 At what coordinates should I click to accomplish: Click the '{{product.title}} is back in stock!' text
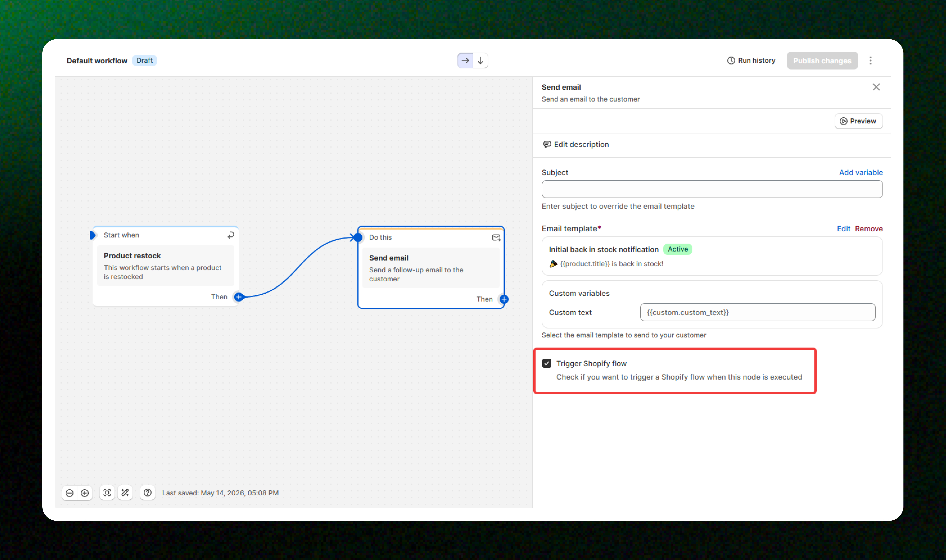[x=611, y=264]
